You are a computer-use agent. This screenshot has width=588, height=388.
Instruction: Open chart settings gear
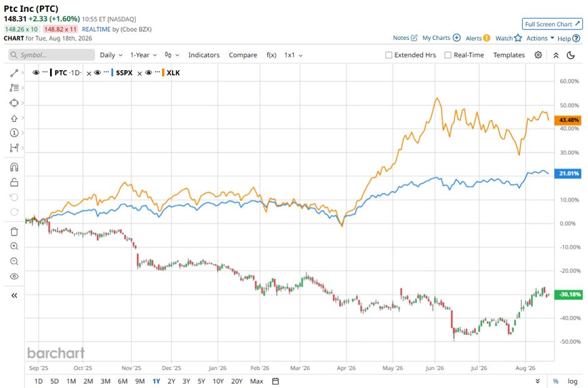tap(538, 55)
